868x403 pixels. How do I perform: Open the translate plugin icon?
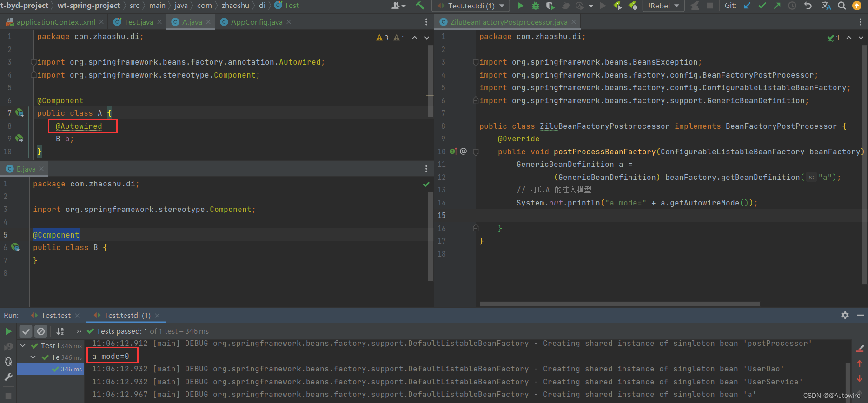[826, 6]
